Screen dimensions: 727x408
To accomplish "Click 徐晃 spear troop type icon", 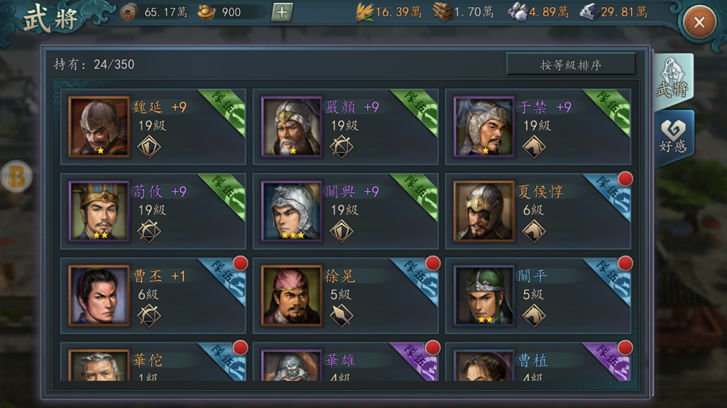I will point(341,315).
